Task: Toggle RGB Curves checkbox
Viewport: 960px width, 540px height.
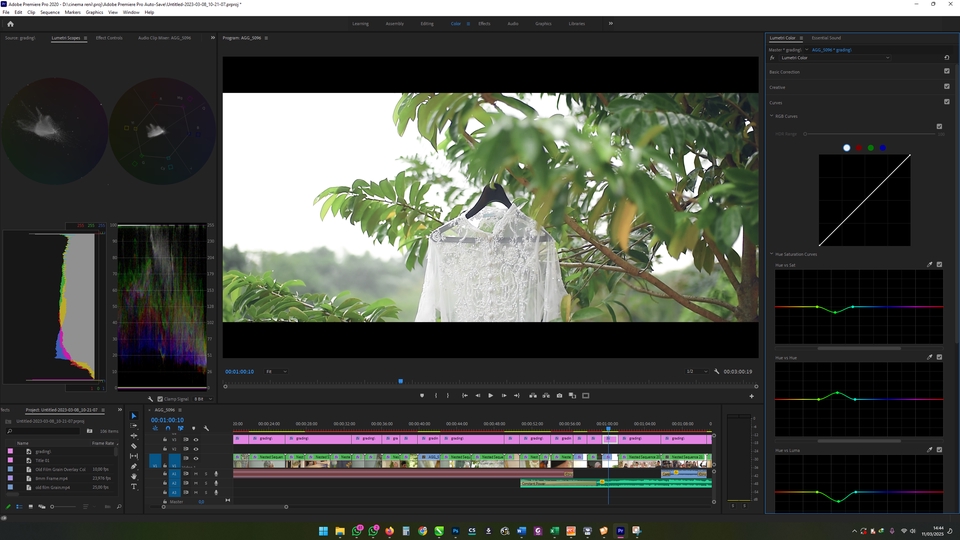Action: [x=939, y=126]
